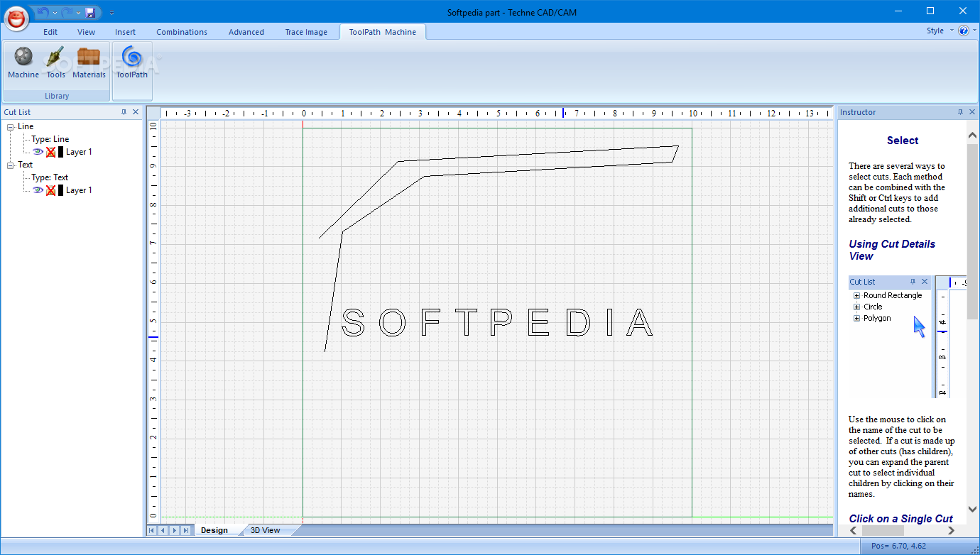Open the Machine library

(x=23, y=62)
